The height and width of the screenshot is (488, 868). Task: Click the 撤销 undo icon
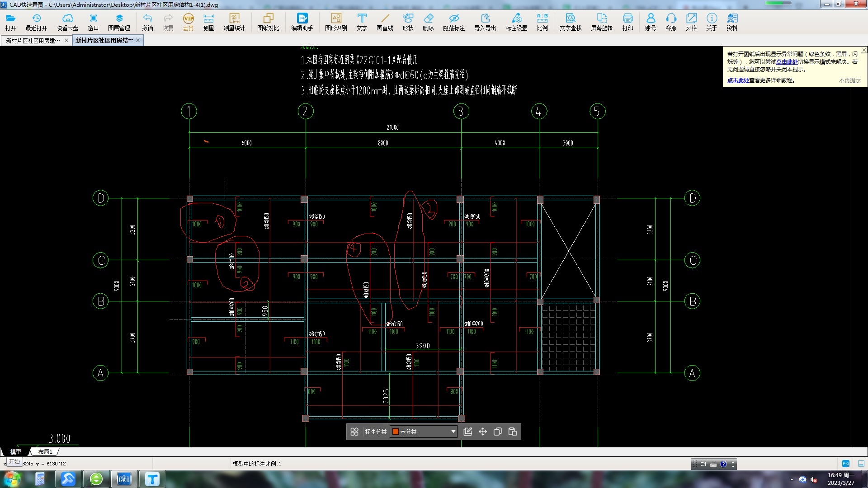[x=147, y=22]
